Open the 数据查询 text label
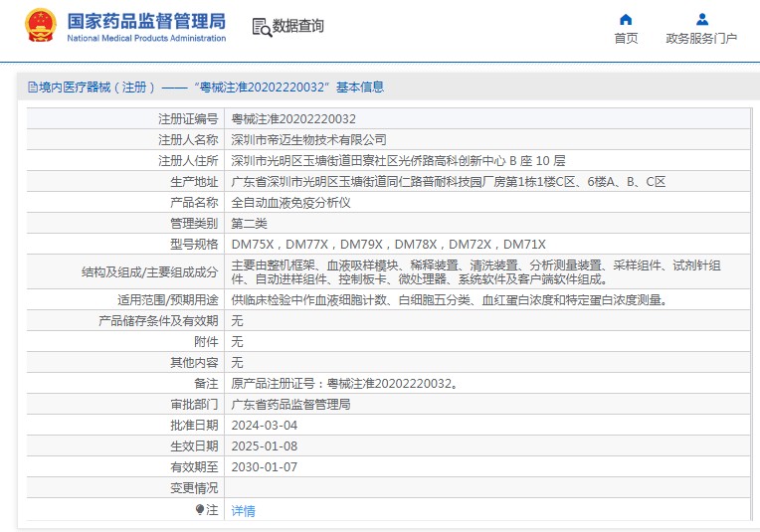The height and width of the screenshot is (532, 760). click(x=298, y=27)
